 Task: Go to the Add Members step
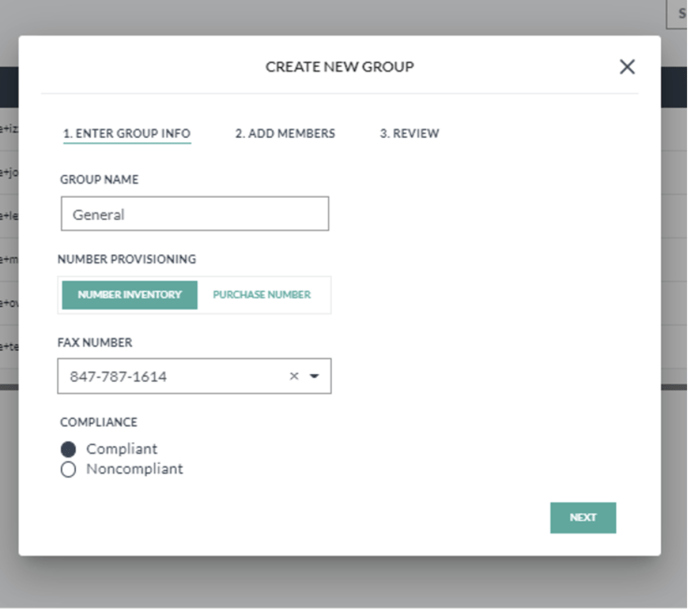coord(285,134)
